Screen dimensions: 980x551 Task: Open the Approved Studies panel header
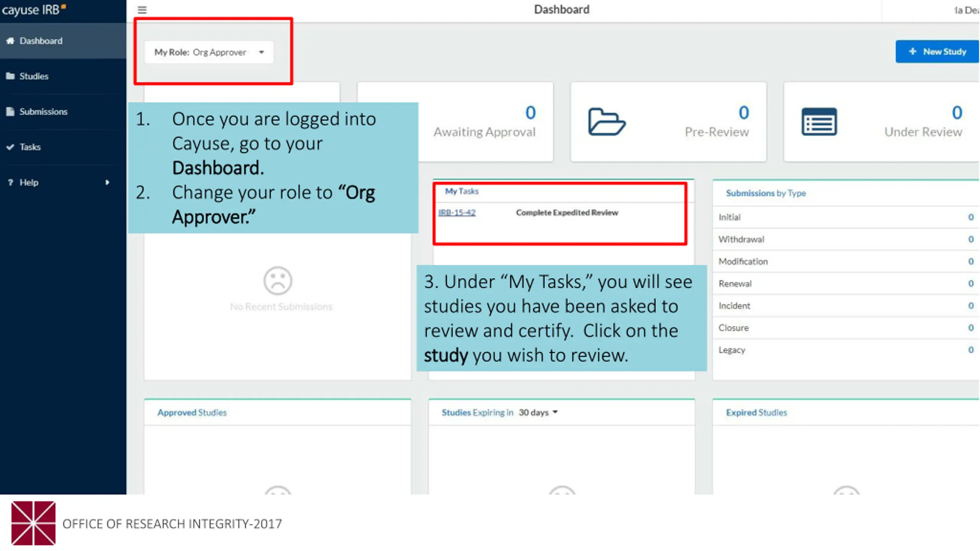pos(192,412)
